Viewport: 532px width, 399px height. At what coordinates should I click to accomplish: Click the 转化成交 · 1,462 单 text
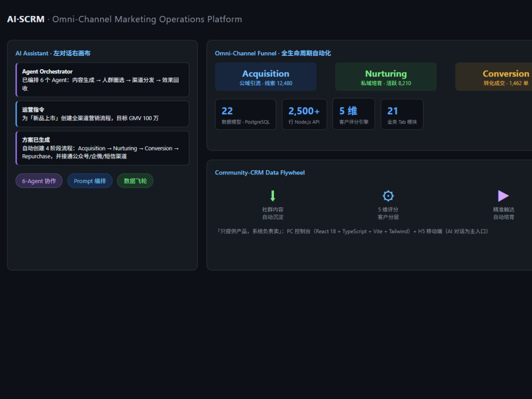pos(506,84)
